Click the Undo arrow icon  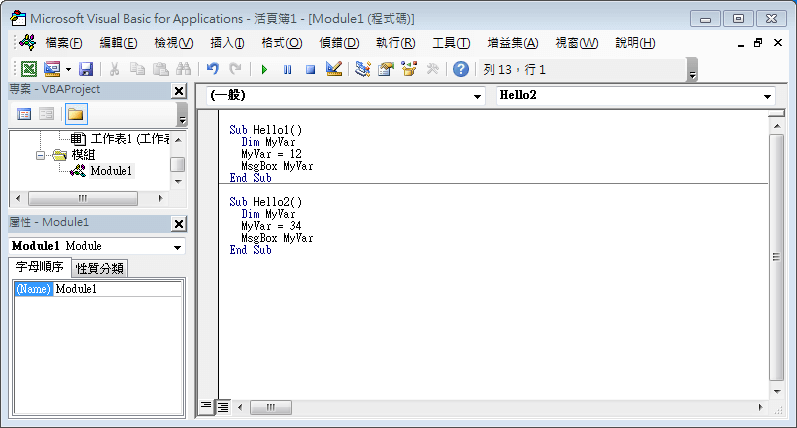pos(212,69)
